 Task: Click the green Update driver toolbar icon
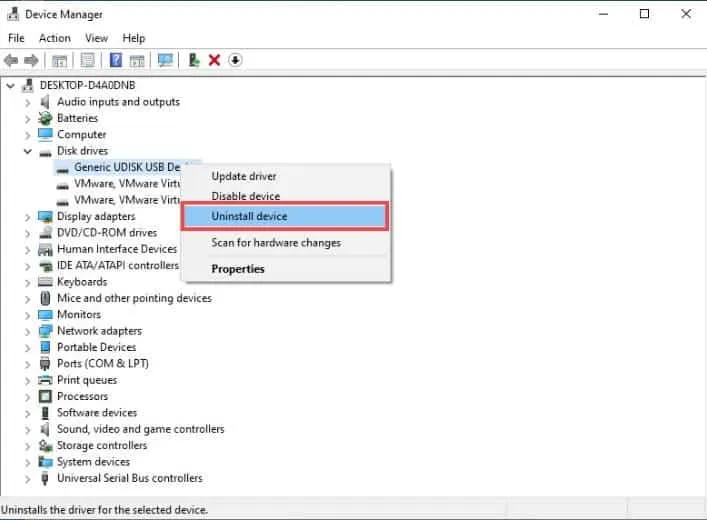pyautogui.click(x=193, y=60)
